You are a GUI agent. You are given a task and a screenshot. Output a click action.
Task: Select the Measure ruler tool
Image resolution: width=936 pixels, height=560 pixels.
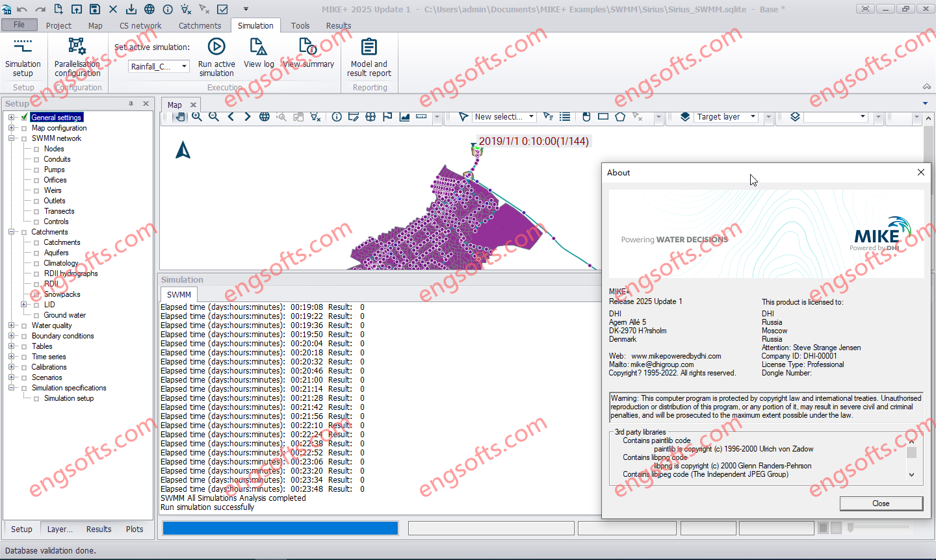point(421,117)
